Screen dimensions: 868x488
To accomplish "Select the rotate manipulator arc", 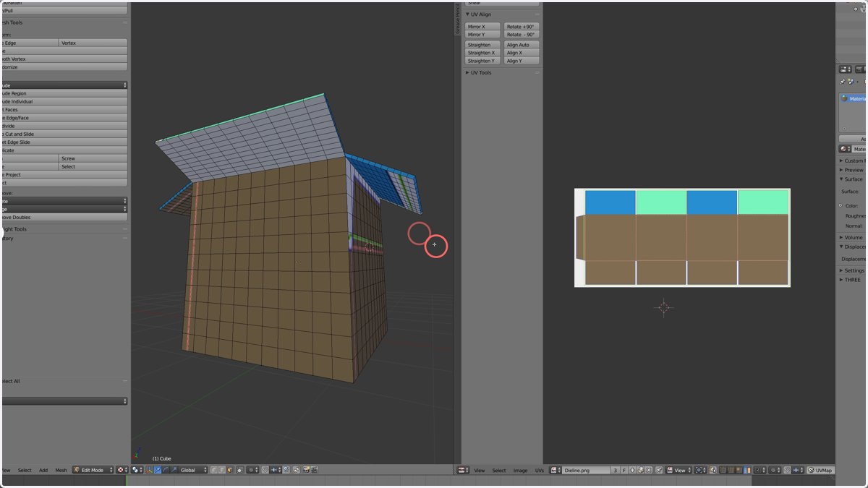I will click(x=166, y=470).
